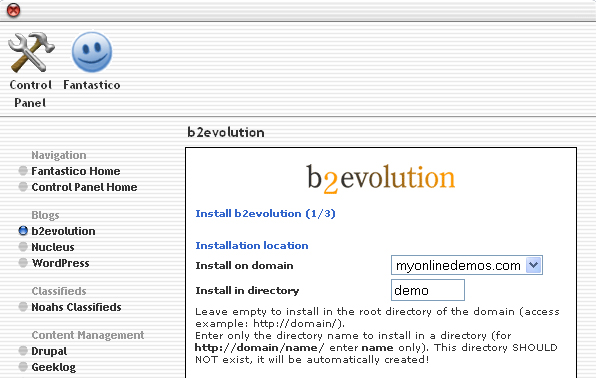Select the myonlinedemos.com domain combo box

[467, 265]
